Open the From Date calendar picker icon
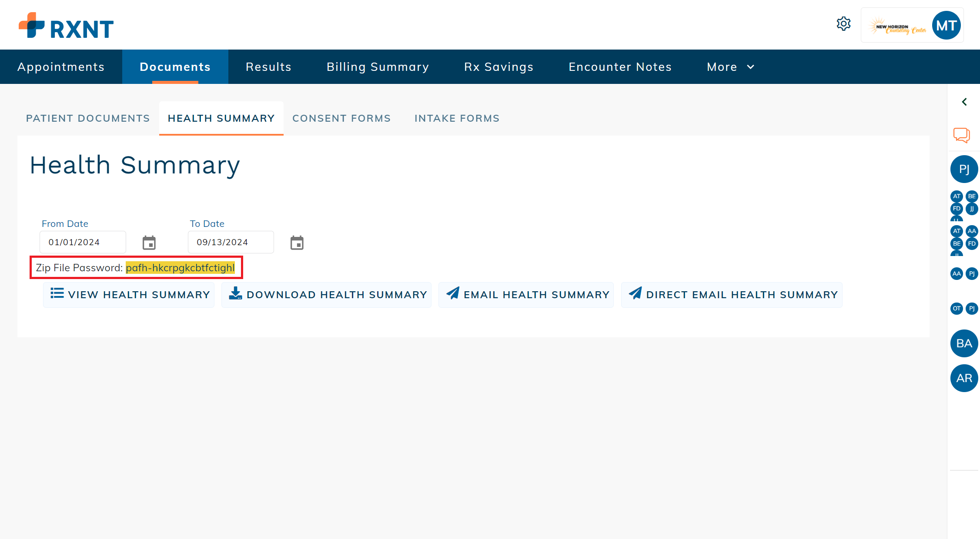Screen dimensions: 980x539 (x=149, y=242)
